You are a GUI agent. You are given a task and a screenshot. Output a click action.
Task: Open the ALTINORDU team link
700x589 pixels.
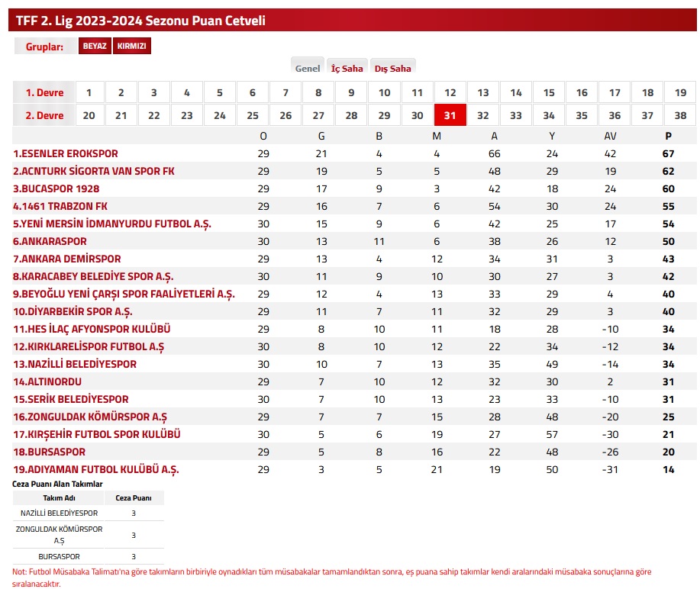[x=47, y=381]
